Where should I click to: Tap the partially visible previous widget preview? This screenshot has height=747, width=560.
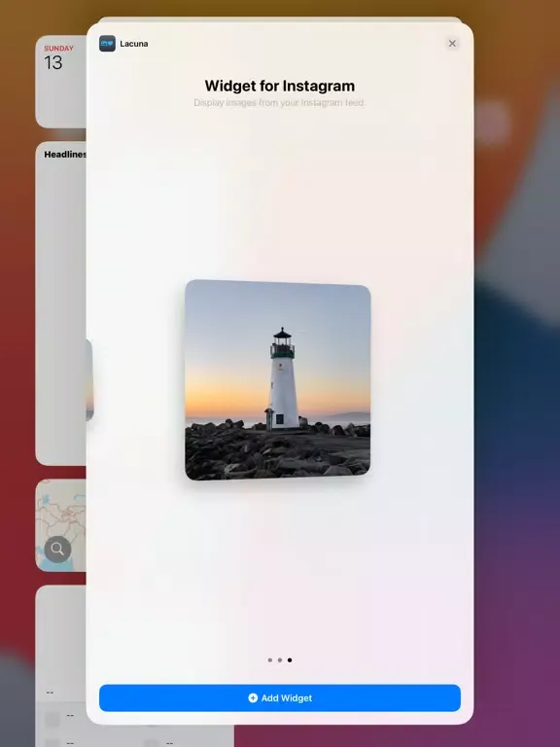tap(89, 379)
